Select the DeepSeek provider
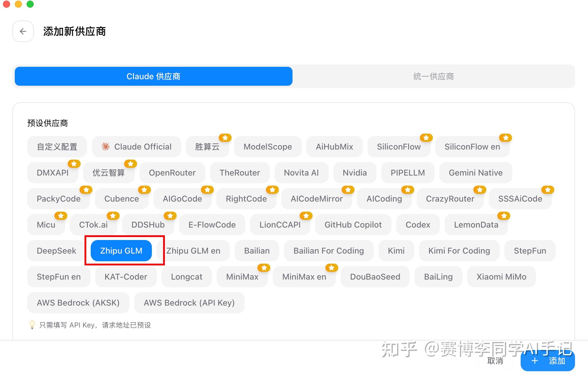The image size is (588, 373). [x=56, y=251]
